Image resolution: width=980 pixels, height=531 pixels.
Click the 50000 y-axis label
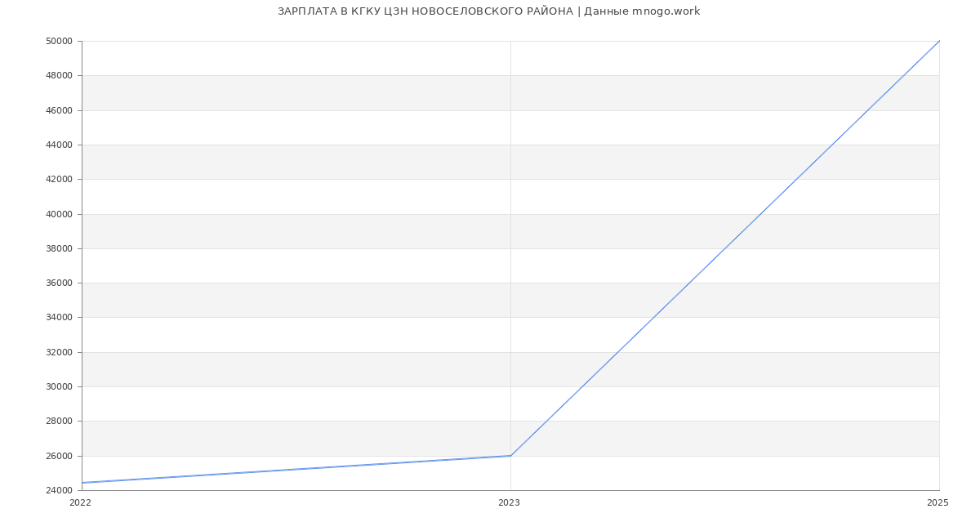[60, 42]
